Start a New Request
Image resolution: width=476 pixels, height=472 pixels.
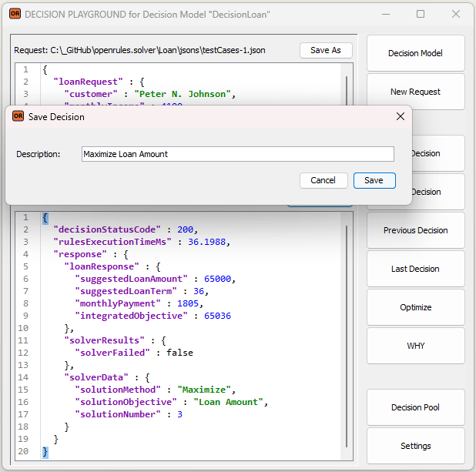pyautogui.click(x=415, y=92)
